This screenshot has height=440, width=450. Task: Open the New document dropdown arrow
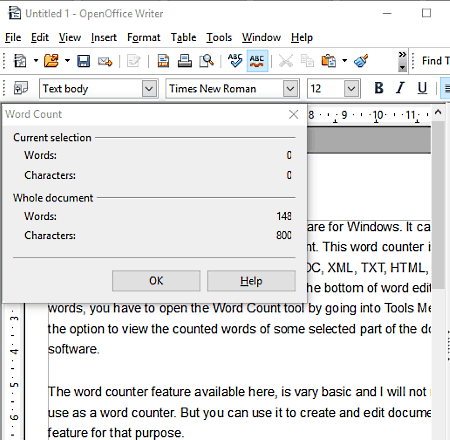pos(36,61)
